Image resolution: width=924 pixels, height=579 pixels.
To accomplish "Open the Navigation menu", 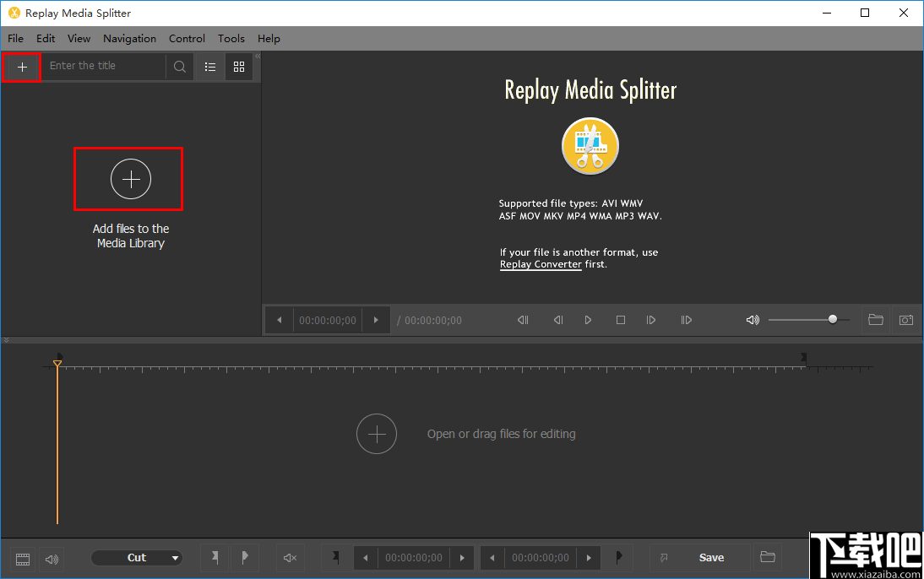I will click(x=129, y=38).
